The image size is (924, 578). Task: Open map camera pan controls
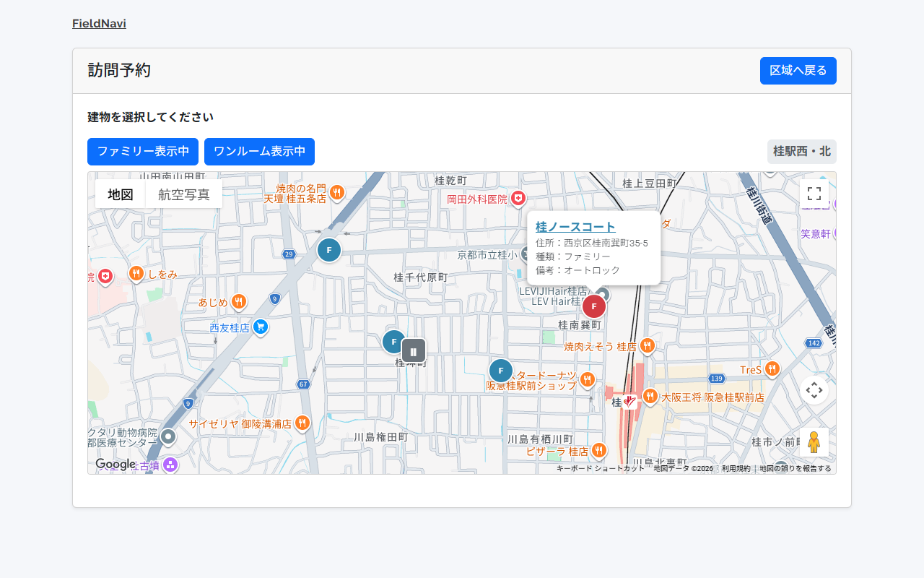click(814, 390)
